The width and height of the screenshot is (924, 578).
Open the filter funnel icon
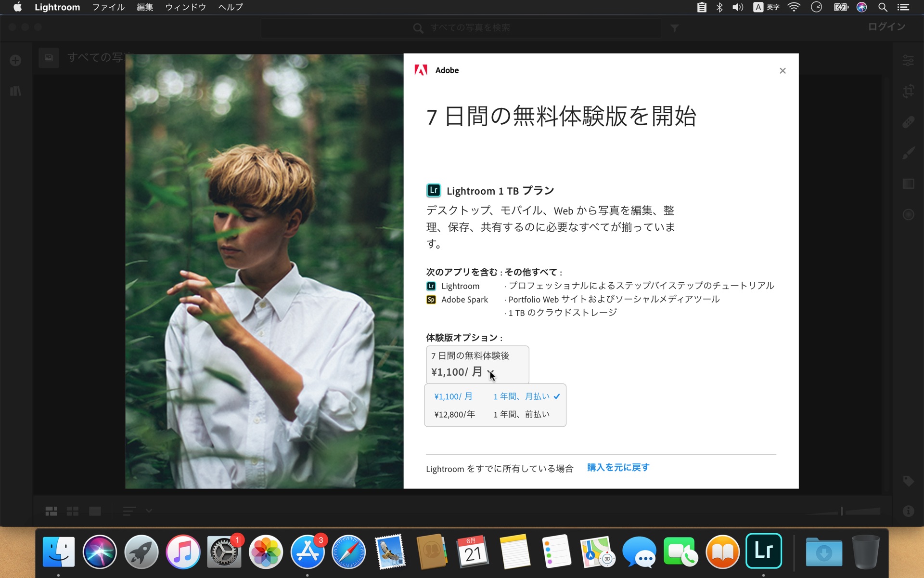point(675,28)
